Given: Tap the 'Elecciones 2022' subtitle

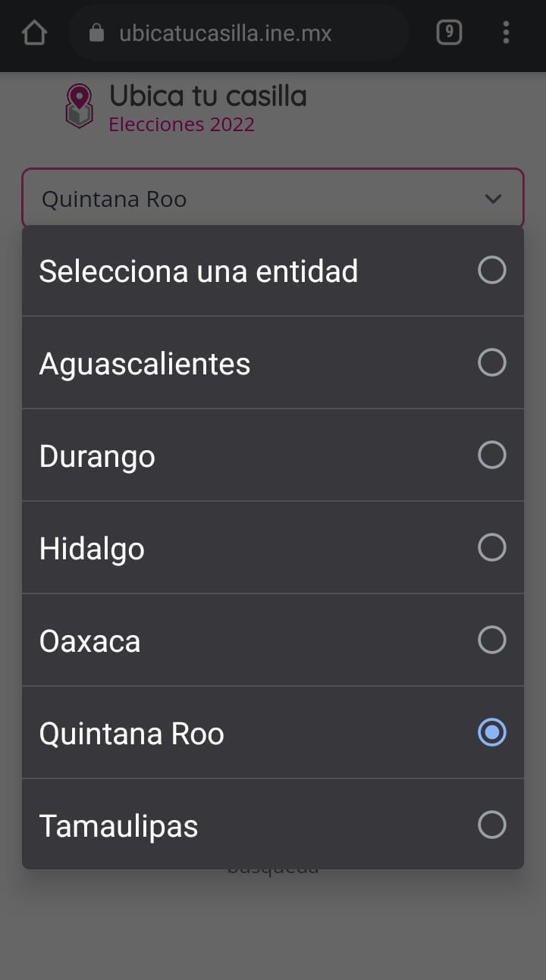Looking at the screenshot, I should pyautogui.click(x=181, y=124).
